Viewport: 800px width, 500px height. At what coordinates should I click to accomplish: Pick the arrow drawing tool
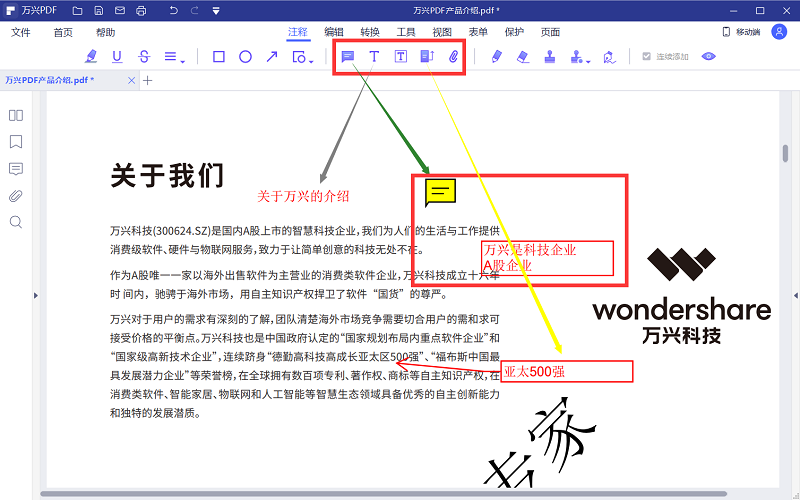[x=271, y=57]
